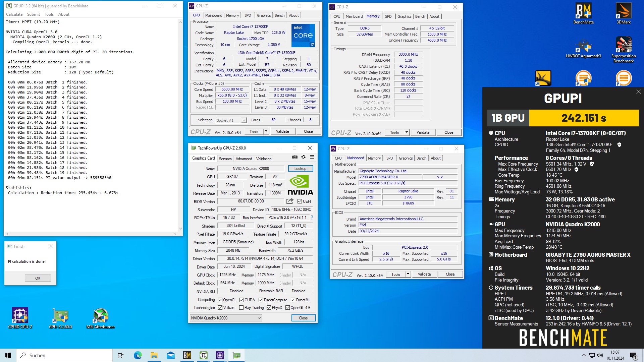
Task: Open the About menu in GPUPI
Action: (x=64, y=14)
